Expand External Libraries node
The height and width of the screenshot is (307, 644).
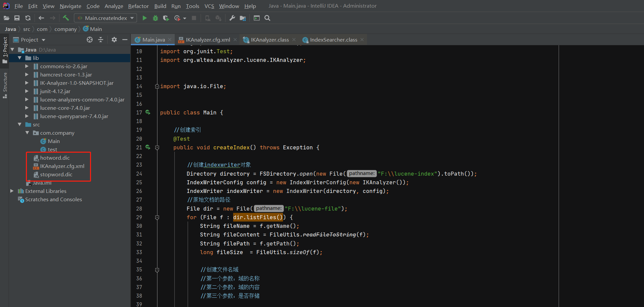(12, 191)
